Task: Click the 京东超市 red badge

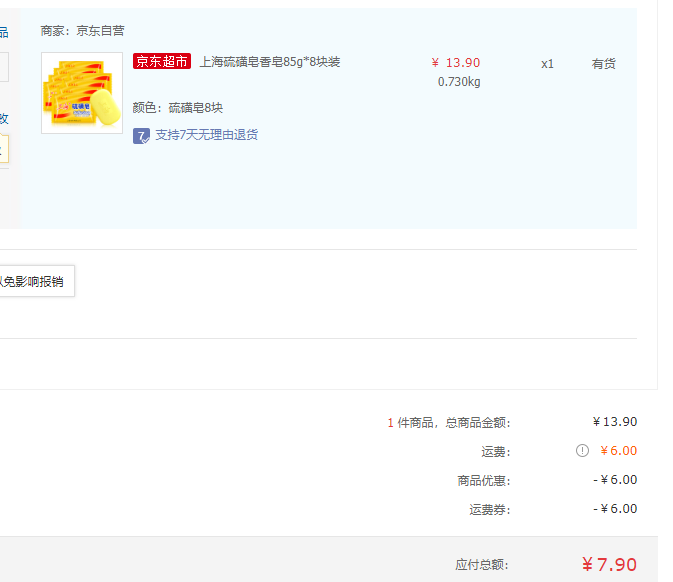Action: coord(162,61)
